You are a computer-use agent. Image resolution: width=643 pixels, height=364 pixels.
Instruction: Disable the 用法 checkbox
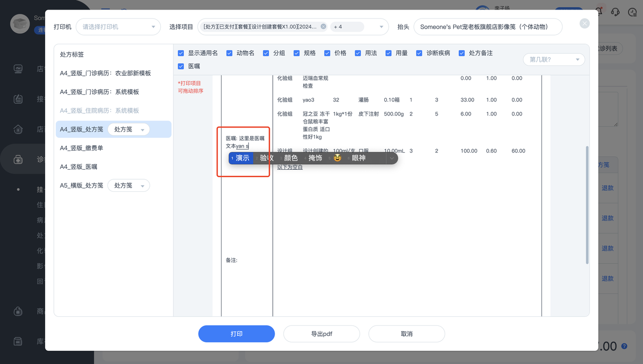pos(358,53)
